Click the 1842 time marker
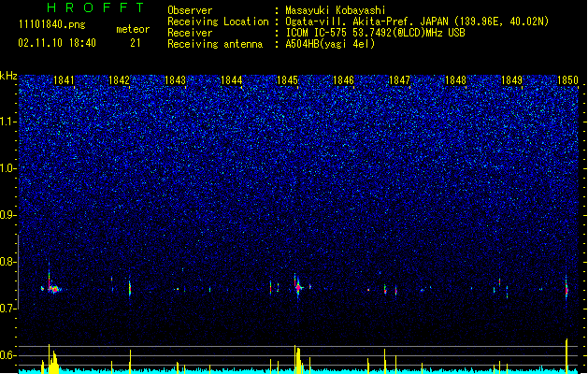The image size is (588, 374). pos(119,80)
